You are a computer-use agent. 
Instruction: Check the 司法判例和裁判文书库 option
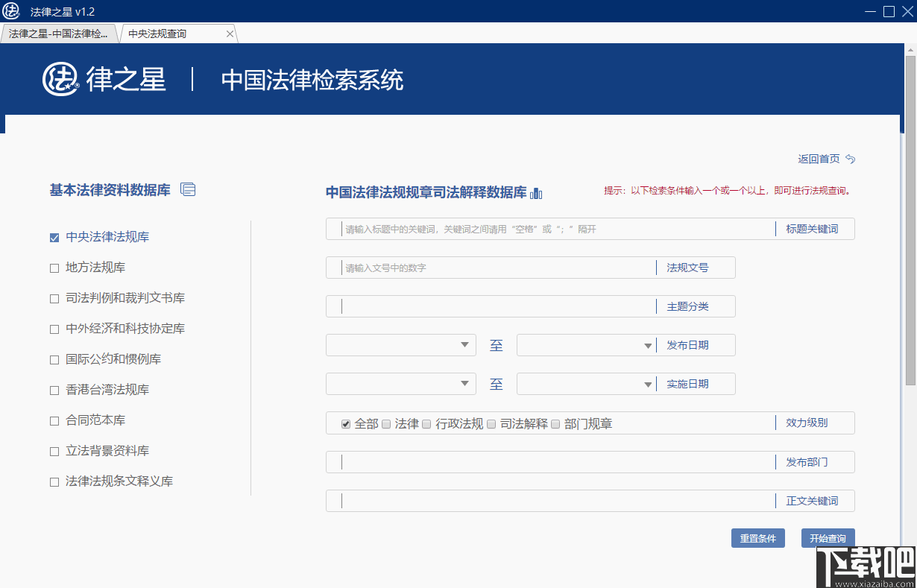(54, 297)
